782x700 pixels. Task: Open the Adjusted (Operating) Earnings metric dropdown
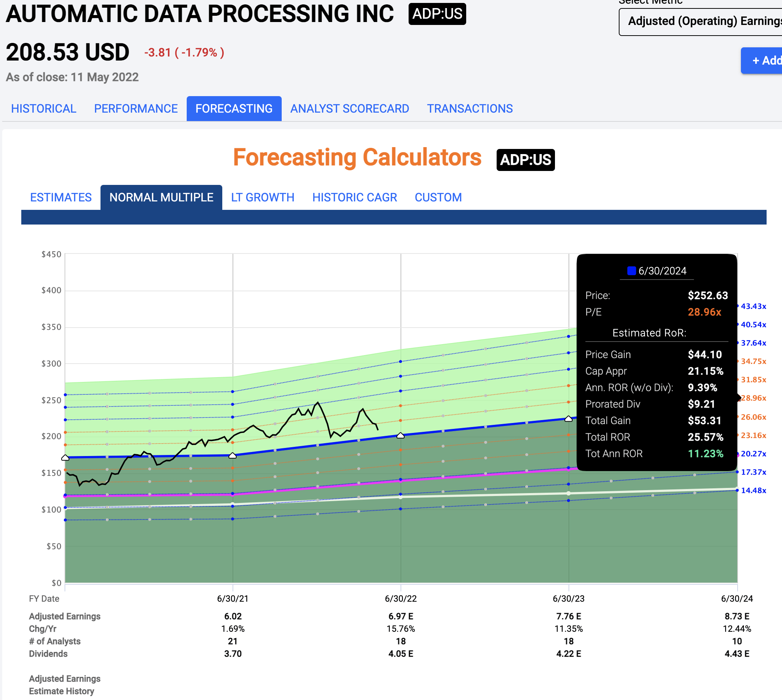701,22
